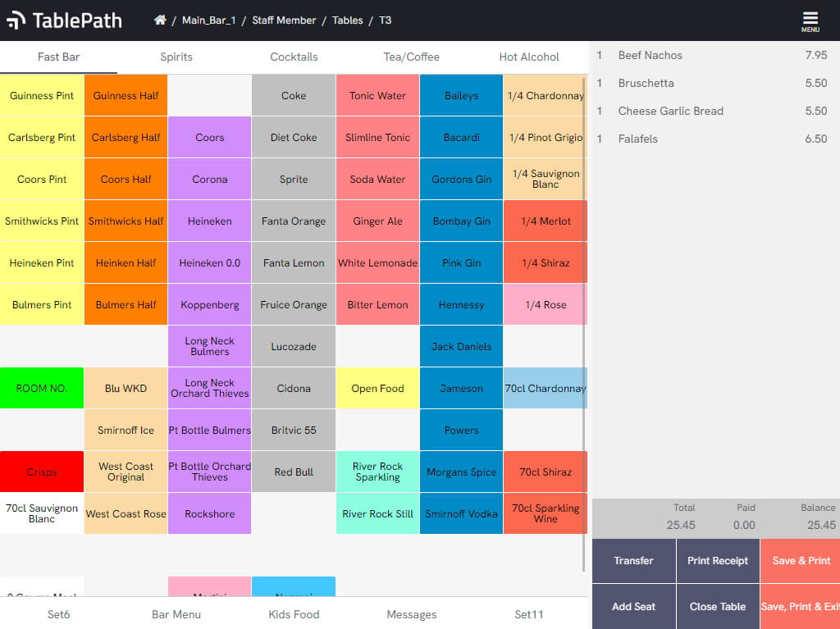This screenshot has height=629, width=840.
Task: Click the T3 breadcrumb link
Action: [x=386, y=21]
